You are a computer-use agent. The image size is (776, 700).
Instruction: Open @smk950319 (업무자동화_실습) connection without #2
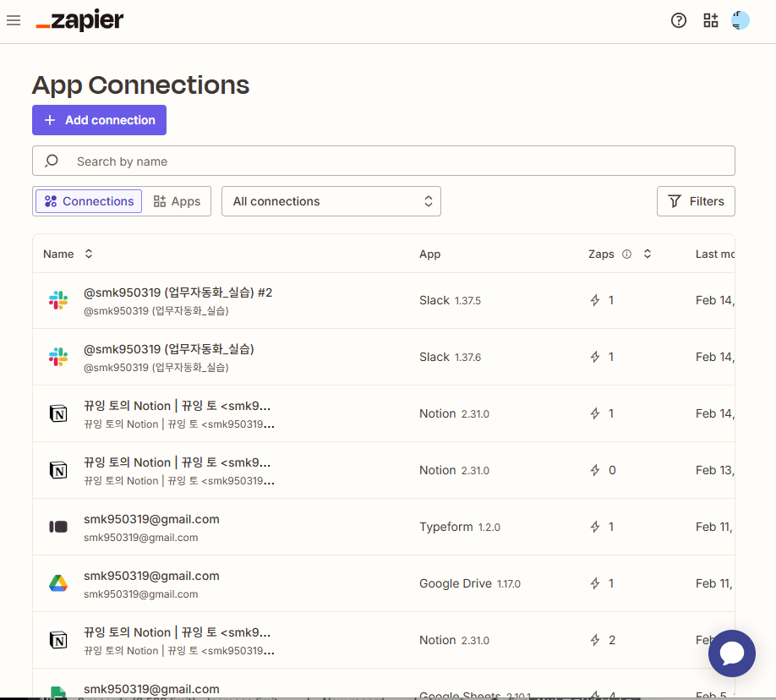click(x=169, y=349)
